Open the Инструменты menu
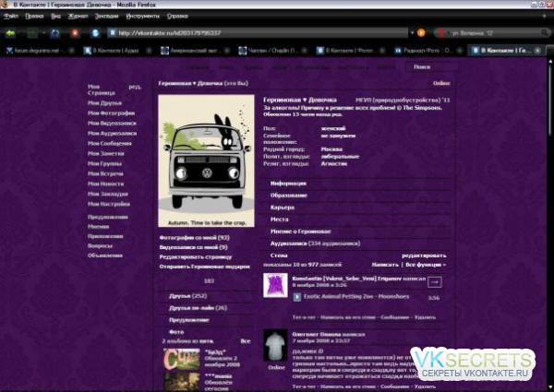The image size is (554, 392). tap(143, 16)
